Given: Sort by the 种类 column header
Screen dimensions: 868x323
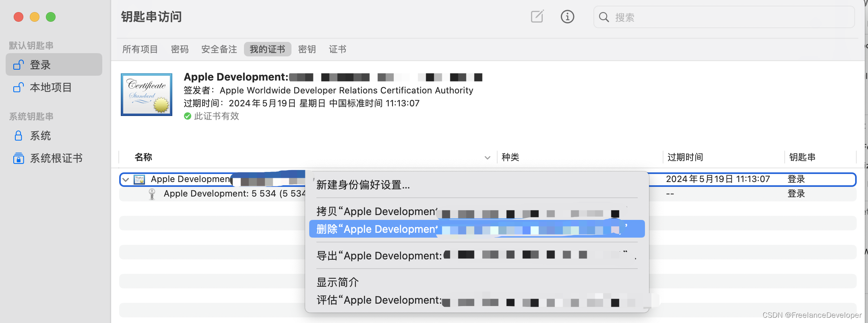Looking at the screenshot, I should pyautogui.click(x=510, y=157).
